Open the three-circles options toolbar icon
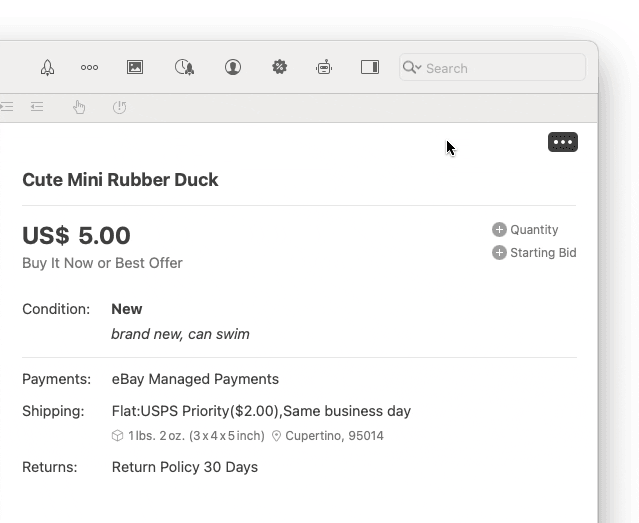 pyautogui.click(x=90, y=68)
